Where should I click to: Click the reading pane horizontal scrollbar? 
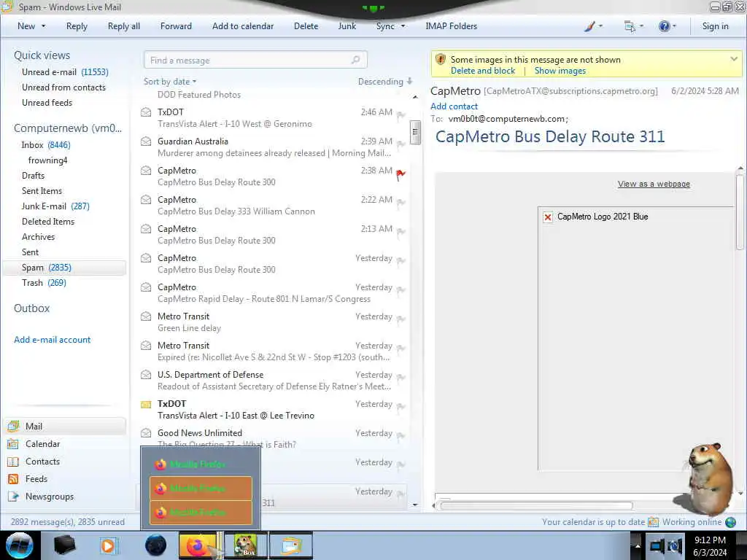click(x=536, y=506)
